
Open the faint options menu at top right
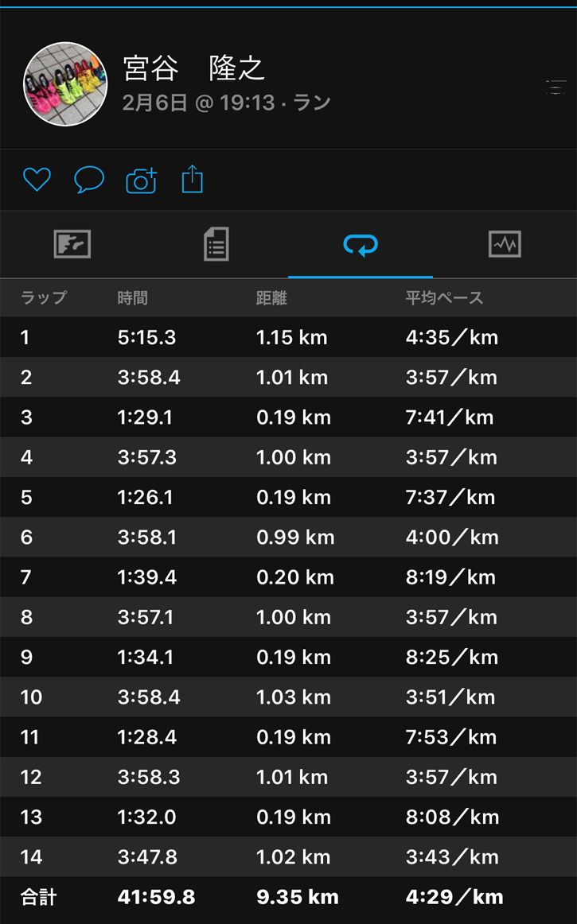click(x=556, y=87)
